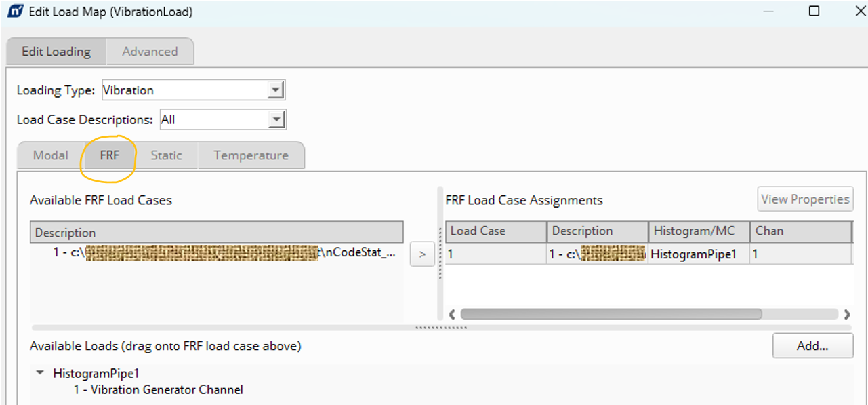Collapse the HistogramPipe1 tree node
Viewport: 868px width, 405px height.
tap(40, 373)
